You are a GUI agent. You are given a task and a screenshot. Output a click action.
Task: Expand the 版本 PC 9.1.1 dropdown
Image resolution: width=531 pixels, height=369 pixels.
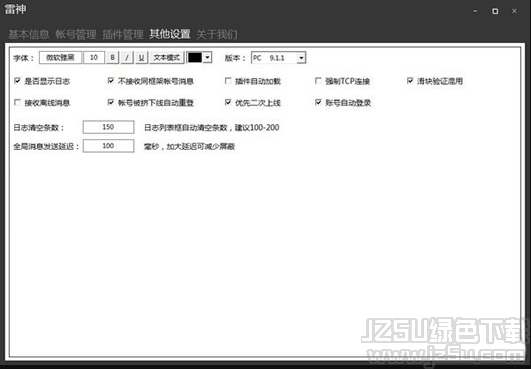pos(301,58)
